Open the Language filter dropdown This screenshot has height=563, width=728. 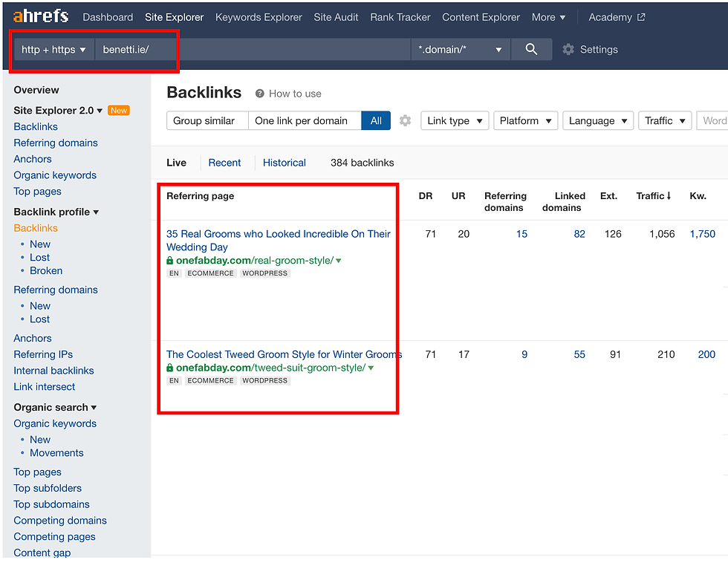[597, 120]
